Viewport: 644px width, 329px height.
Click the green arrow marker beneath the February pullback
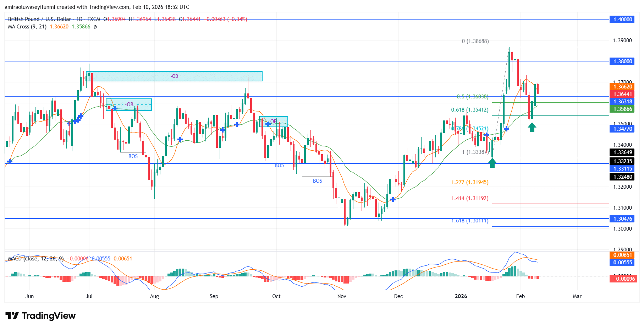pos(532,127)
